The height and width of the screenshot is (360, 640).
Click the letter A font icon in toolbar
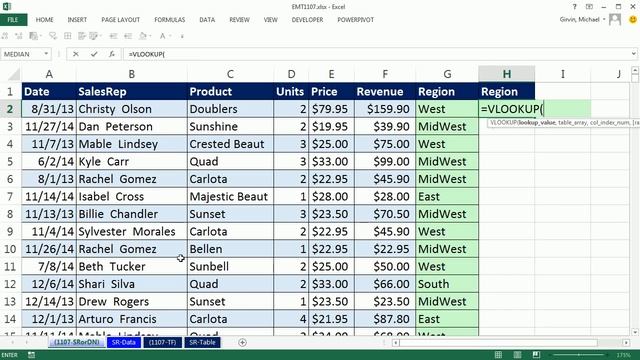coord(162,36)
